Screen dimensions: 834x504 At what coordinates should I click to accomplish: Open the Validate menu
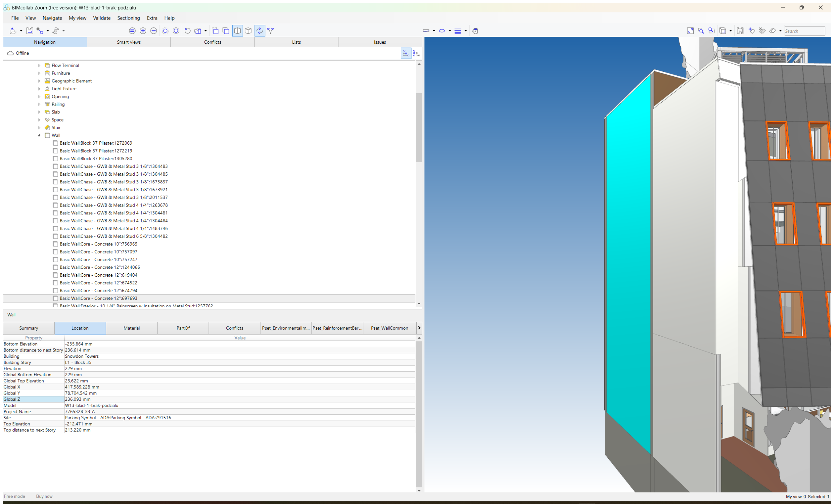coord(102,18)
